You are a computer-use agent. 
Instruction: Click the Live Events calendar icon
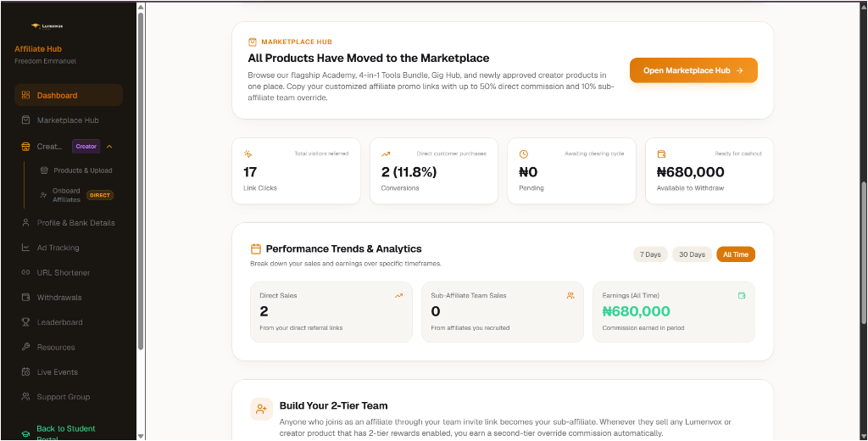point(25,371)
